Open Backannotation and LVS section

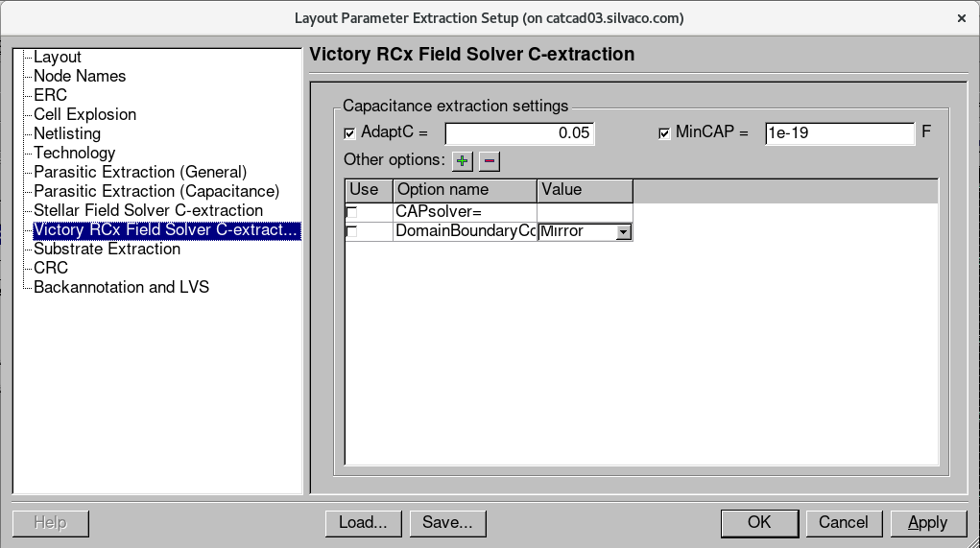pos(121,288)
